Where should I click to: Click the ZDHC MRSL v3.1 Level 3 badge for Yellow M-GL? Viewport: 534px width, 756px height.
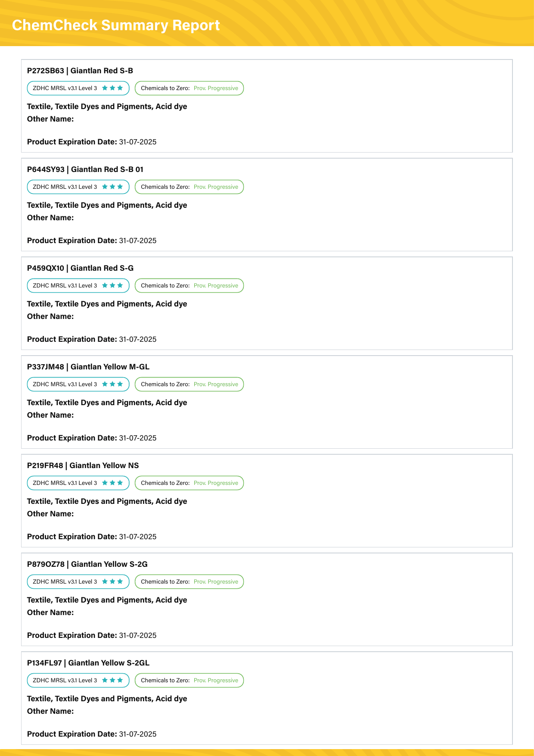pyautogui.click(x=78, y=384)
